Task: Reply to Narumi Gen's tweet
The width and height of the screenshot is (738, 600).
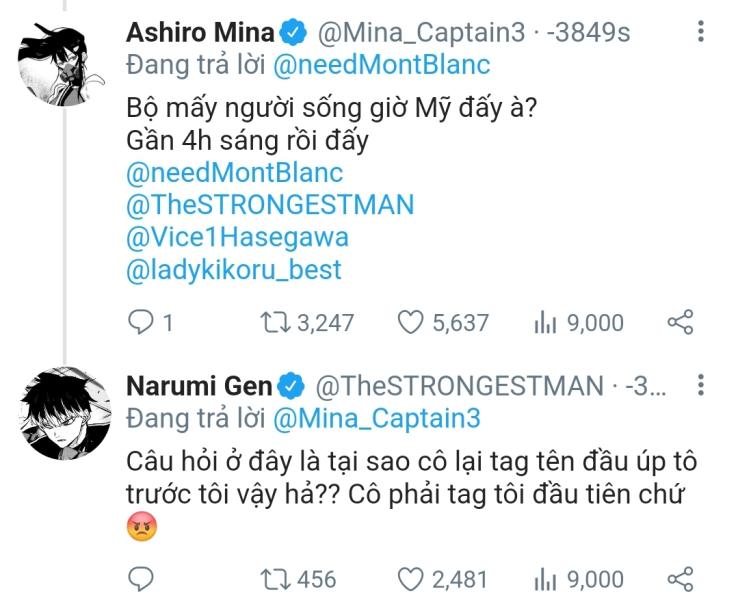Action: [x=140, y=579]
